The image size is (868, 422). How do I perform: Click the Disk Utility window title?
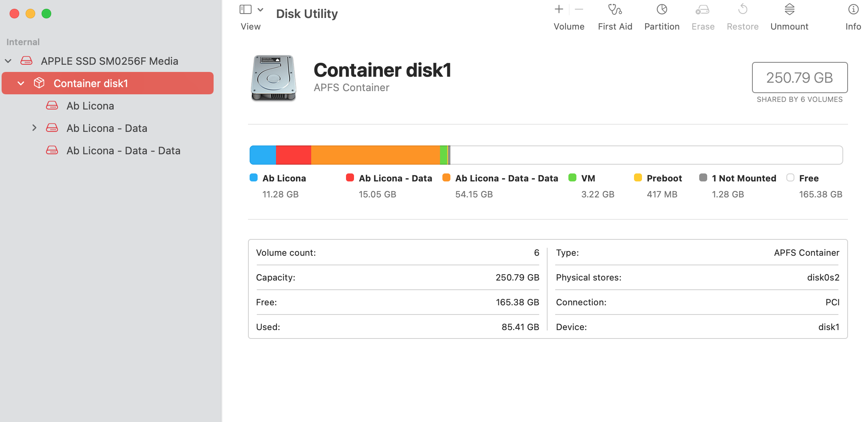point(307,14)
